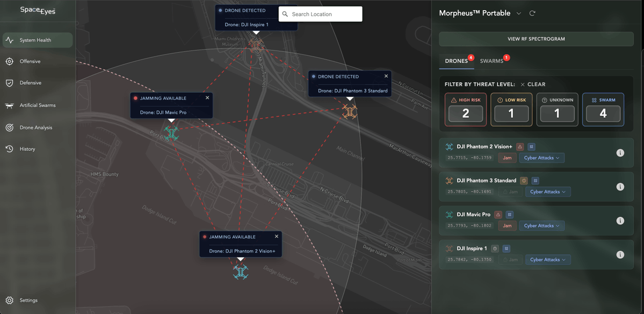Filter by High Risk threat level
This screenshot has width=644, height=314.
click(x=465, y=109)
